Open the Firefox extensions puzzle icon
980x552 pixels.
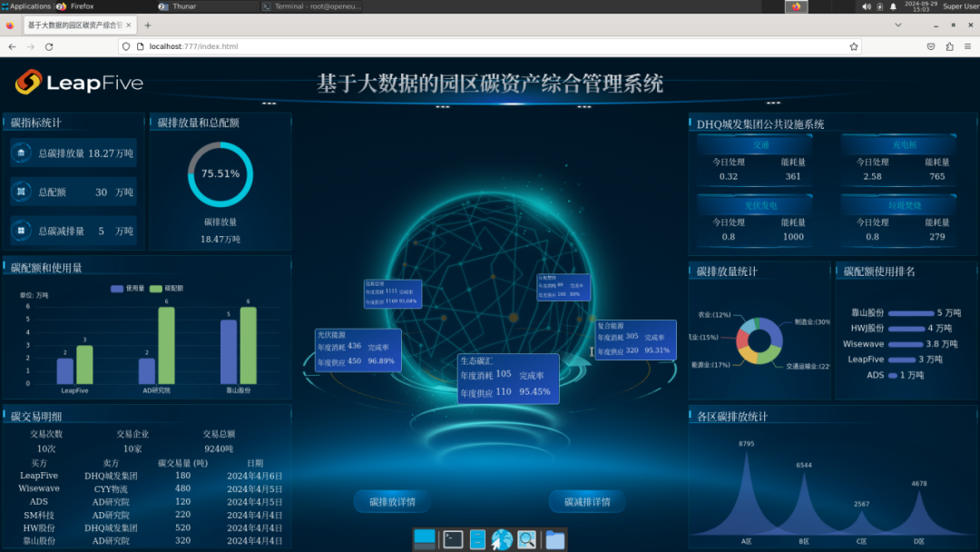[x=949, y=46]
